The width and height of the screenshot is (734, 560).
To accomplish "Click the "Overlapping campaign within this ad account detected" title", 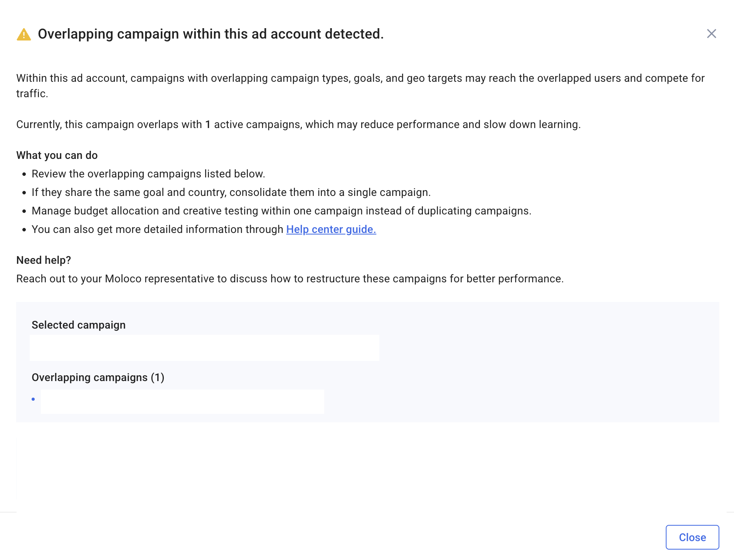I will [210, 34].
